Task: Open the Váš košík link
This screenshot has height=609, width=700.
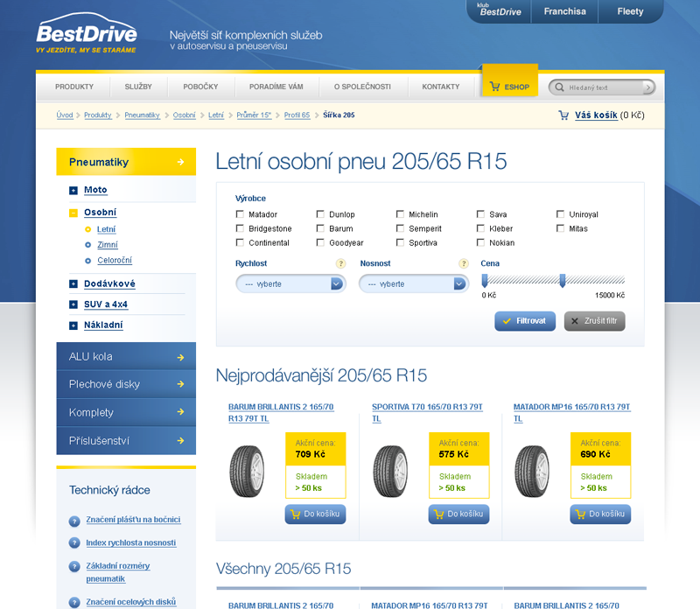Action: click(596, 115)
